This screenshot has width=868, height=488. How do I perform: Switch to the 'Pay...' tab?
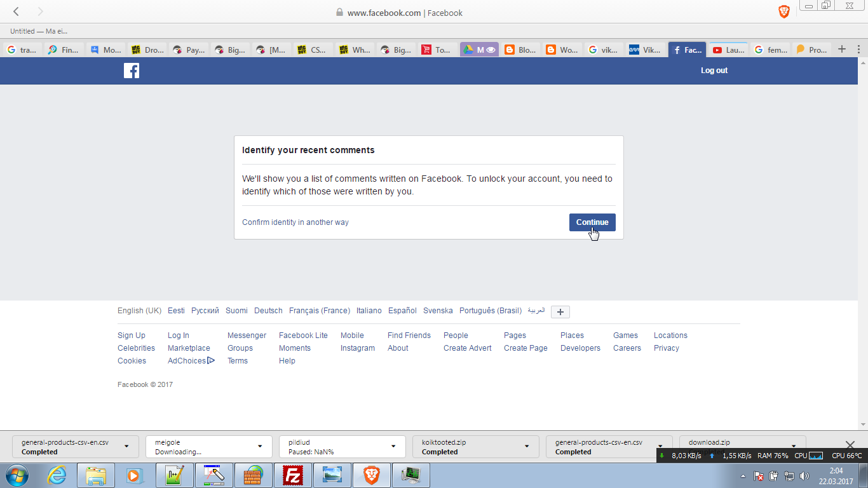tap(189, 50)
